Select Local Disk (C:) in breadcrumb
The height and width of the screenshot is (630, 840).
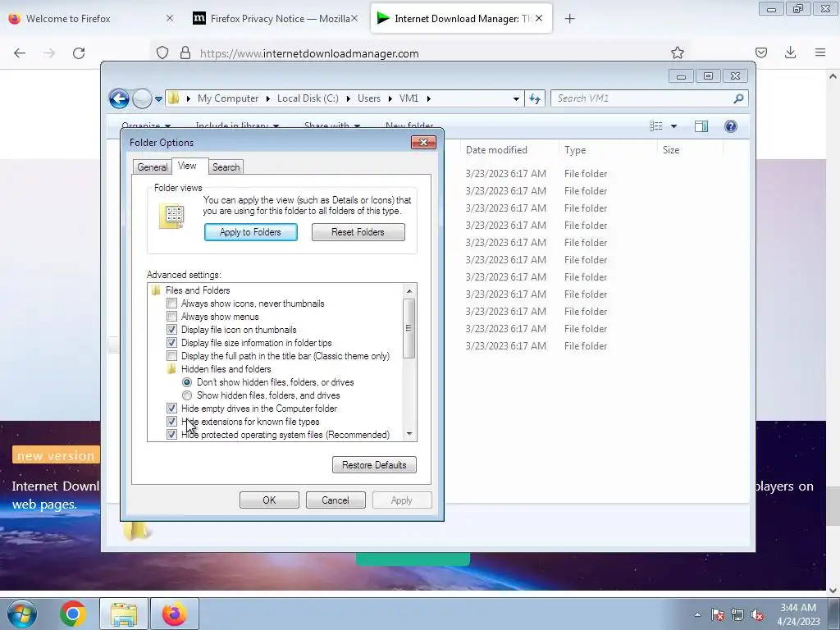(308, 98)
